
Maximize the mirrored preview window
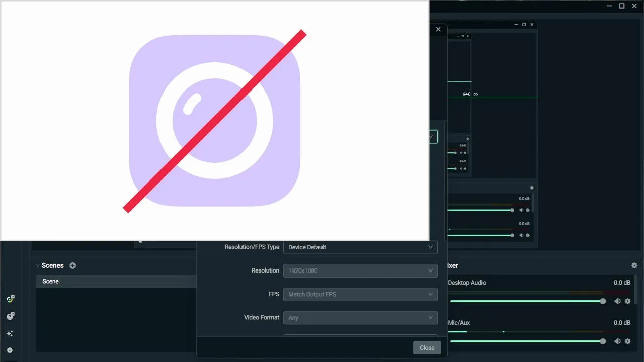[x=524, y=24]
